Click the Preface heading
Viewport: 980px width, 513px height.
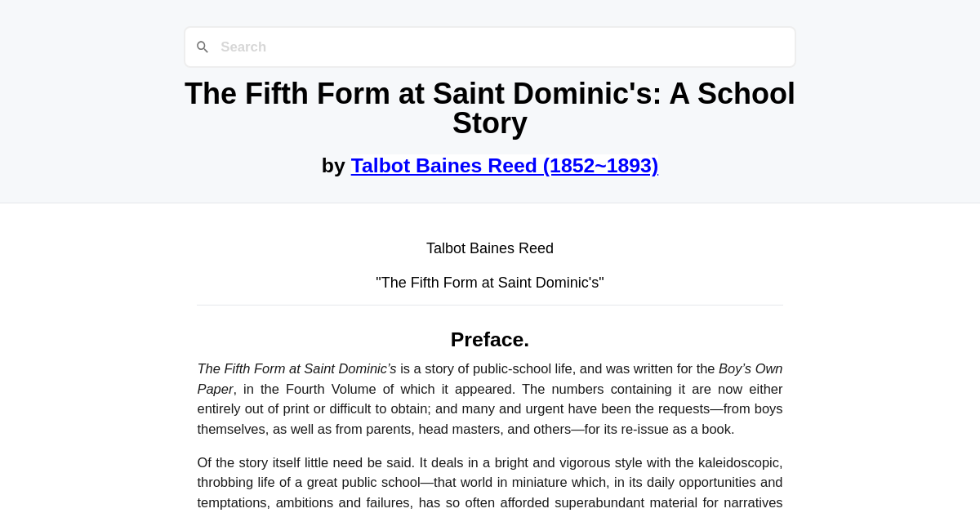pos(489,339)
